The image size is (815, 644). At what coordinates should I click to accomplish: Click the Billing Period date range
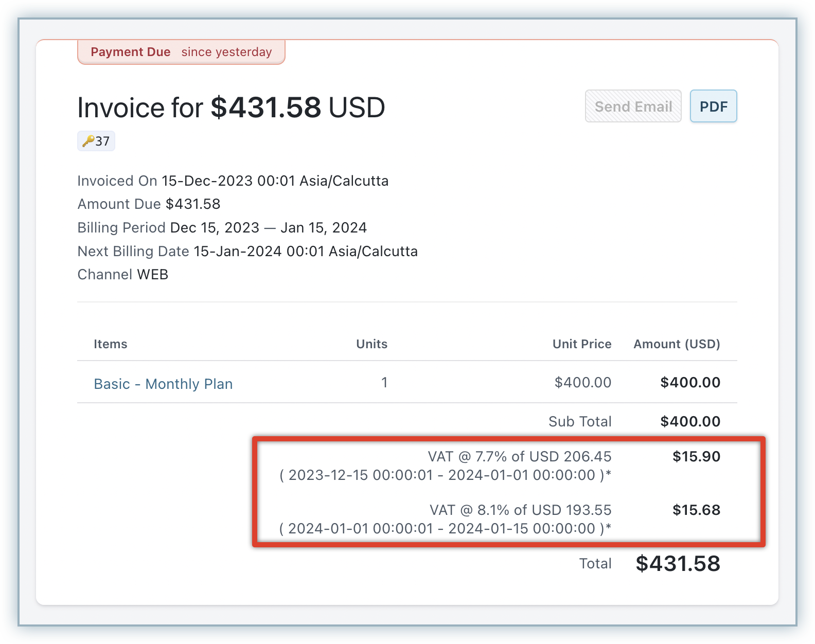coord(268,228)
